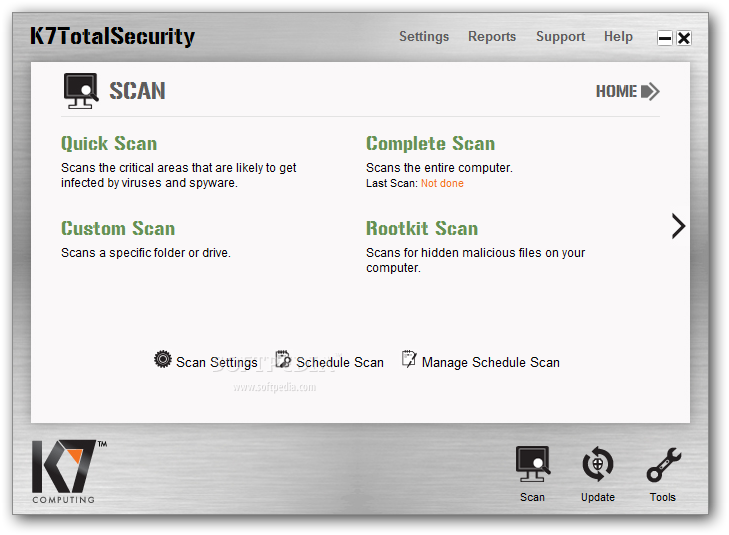This screenshot has width=729, height=535.
Task: Click the 'Scan' label under the monitor icon
Action: coord(532,497)
